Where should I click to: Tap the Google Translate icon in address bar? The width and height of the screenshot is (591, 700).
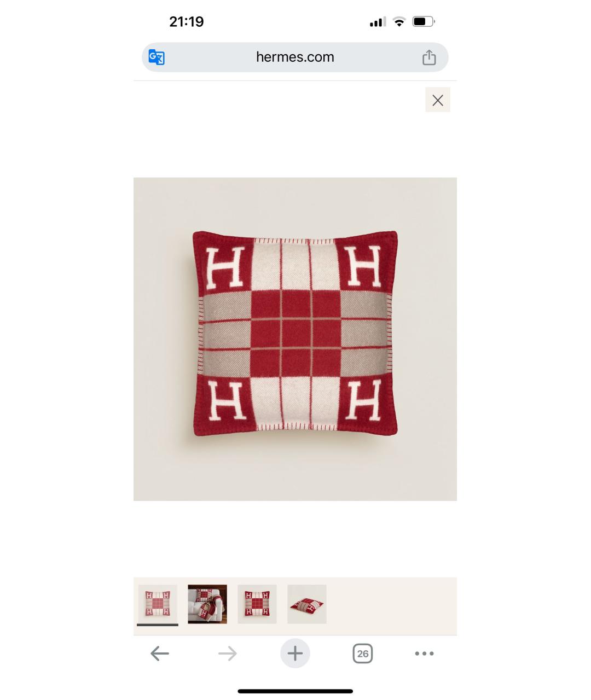(x=157, y=57)
